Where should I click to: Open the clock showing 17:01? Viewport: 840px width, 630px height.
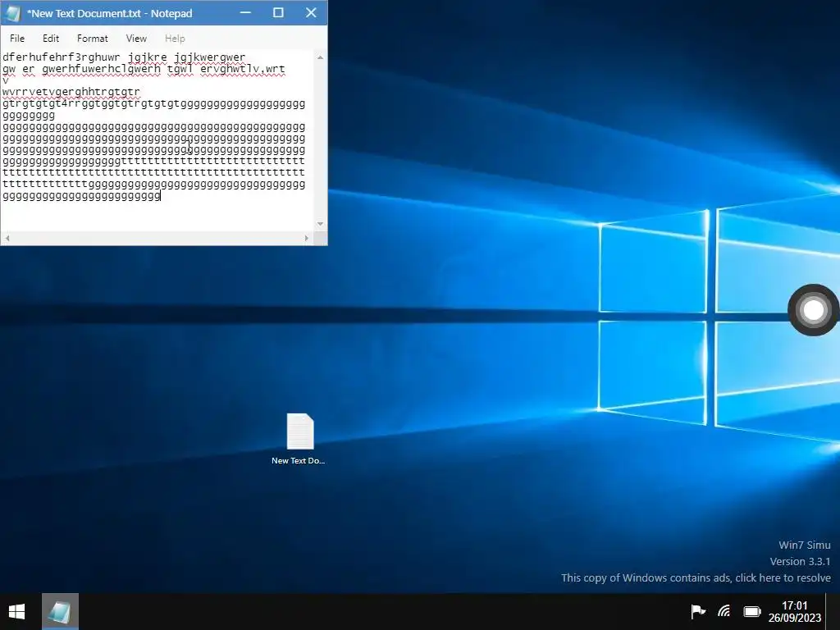pyautogui.click(x=794, y=611)
